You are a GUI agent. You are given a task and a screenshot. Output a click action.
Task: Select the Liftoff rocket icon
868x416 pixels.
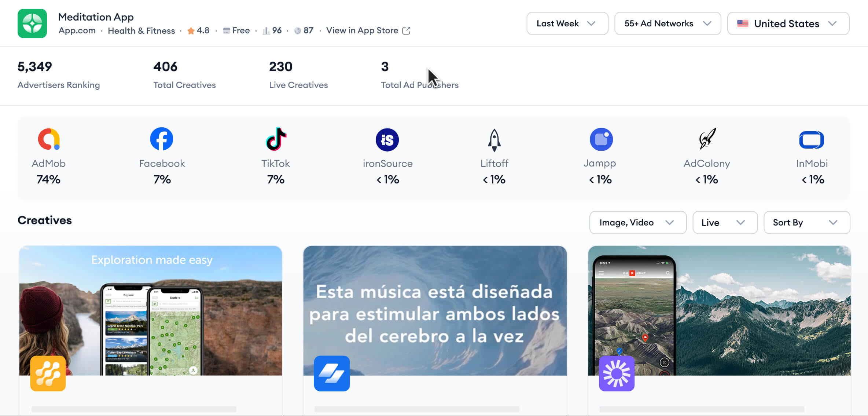click(494, 140)
